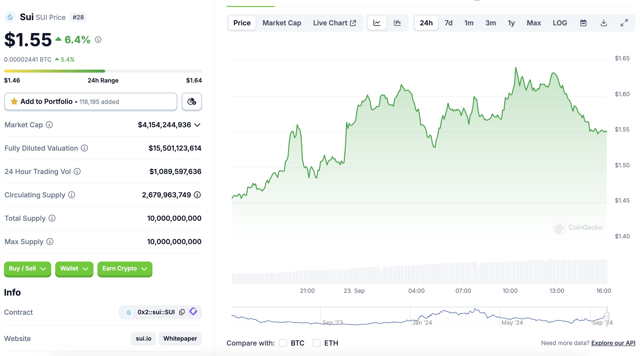Select the Max time range
The width and height of the screenshot is (644, 356).
[x=534, y=23]
